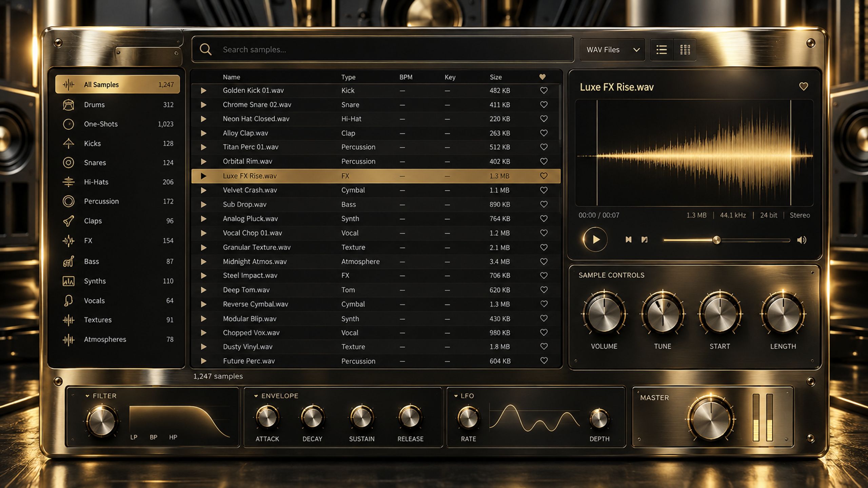868x488 pixels.
Task: Sort list by Size column header
Action: coord(495,77)
